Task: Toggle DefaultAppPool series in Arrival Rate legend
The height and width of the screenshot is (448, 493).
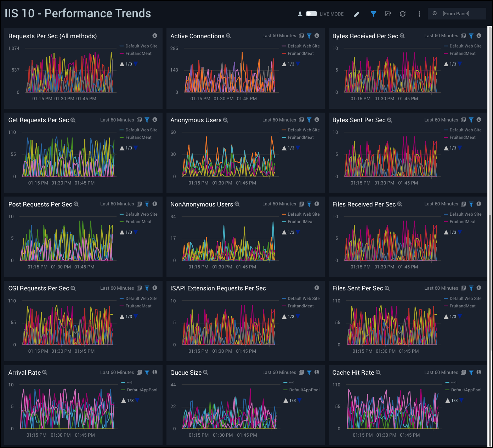Action: (140, 390)
